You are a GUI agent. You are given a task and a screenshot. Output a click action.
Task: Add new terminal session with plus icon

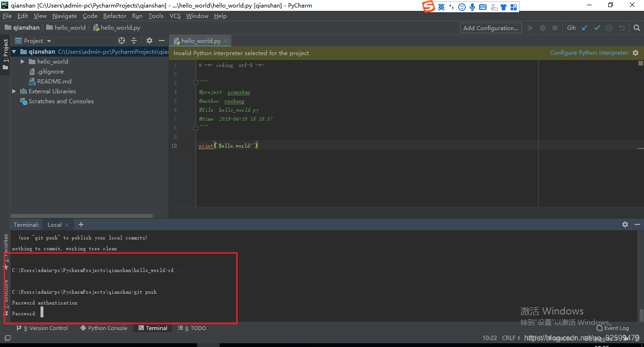[x=81, y=224]
